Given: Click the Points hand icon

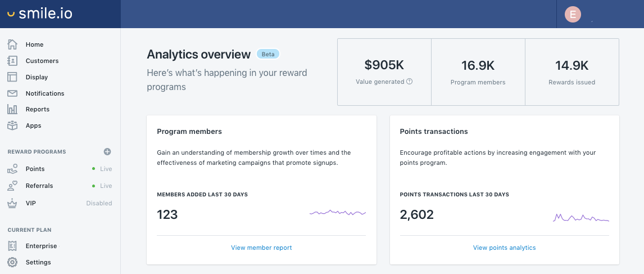Looking at the screenshot, I should click(x=12, y=169).
